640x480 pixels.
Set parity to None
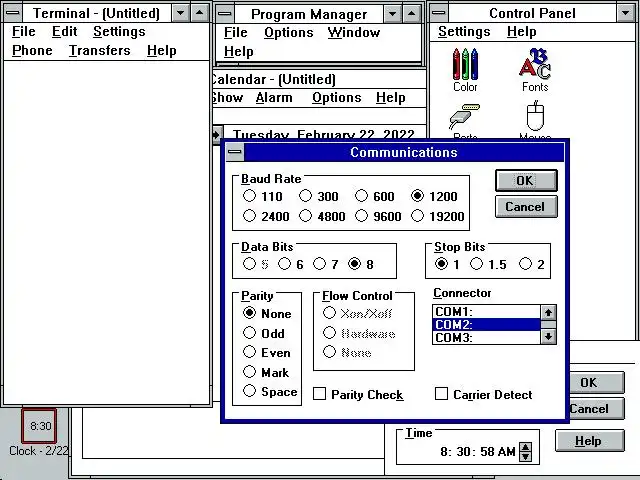267,313
